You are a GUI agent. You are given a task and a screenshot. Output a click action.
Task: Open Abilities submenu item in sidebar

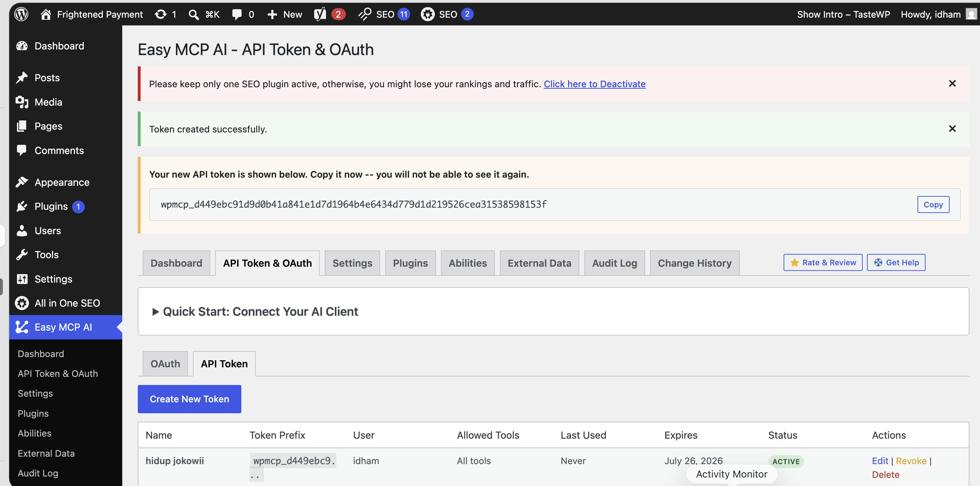click(35, 433)
